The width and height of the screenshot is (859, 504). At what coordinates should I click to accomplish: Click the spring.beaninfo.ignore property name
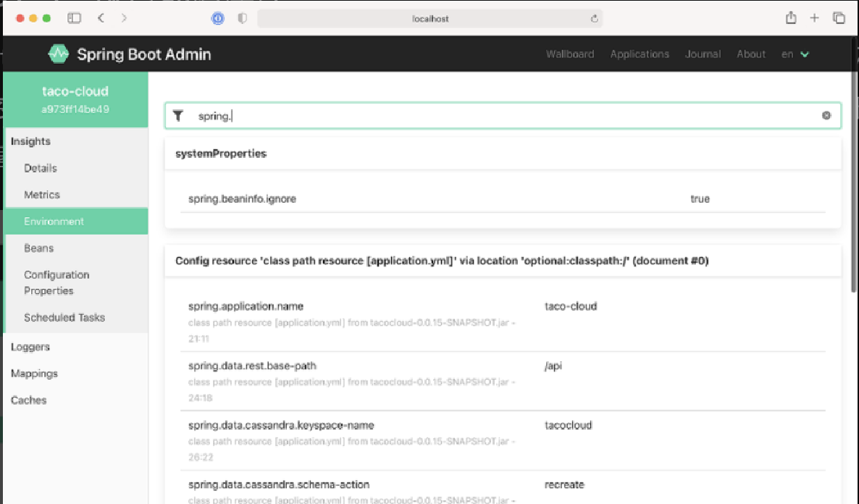tap(242, 199)
